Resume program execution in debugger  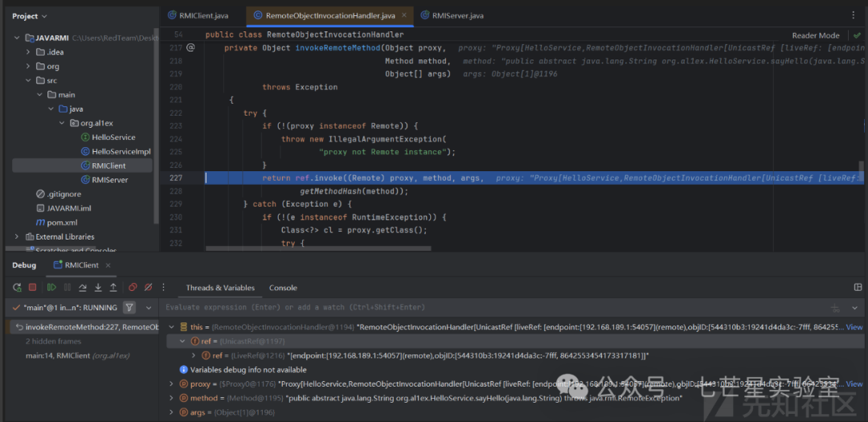click(51, 288)
